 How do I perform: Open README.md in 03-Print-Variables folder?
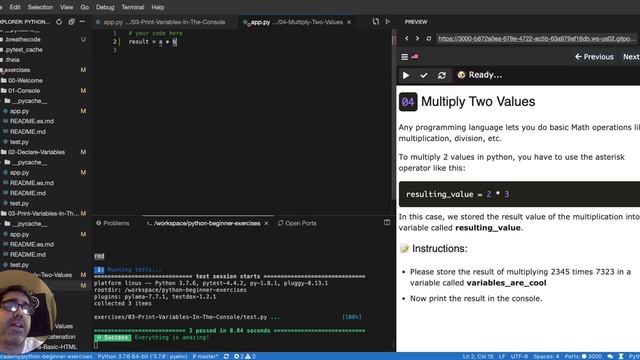(x=28, y=254)
